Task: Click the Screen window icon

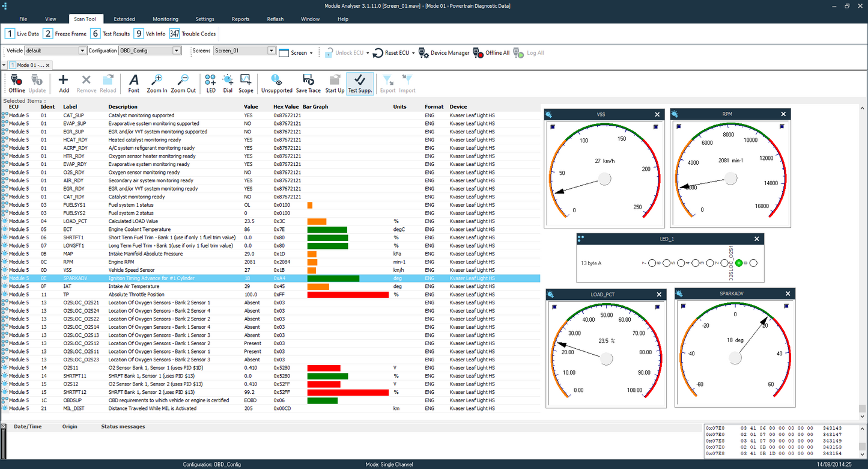Action: pos(284,53)
